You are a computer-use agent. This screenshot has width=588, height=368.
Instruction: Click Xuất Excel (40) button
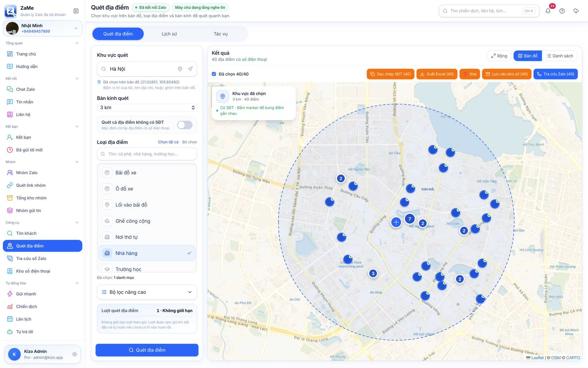[x=437, y=74]
